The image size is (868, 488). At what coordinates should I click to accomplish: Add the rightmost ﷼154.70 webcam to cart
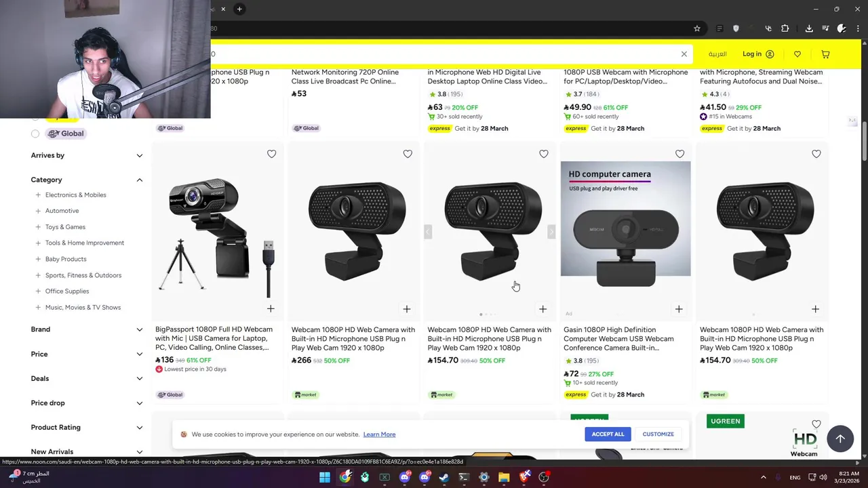[x=815, y=309]
